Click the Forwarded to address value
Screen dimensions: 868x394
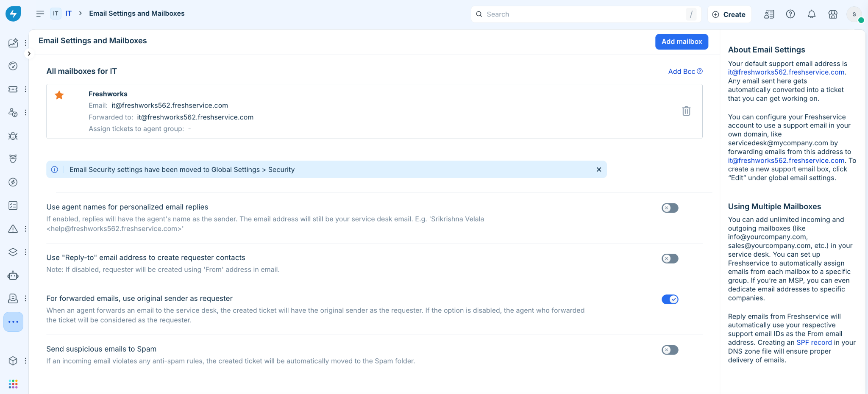[x=195, y=117]
